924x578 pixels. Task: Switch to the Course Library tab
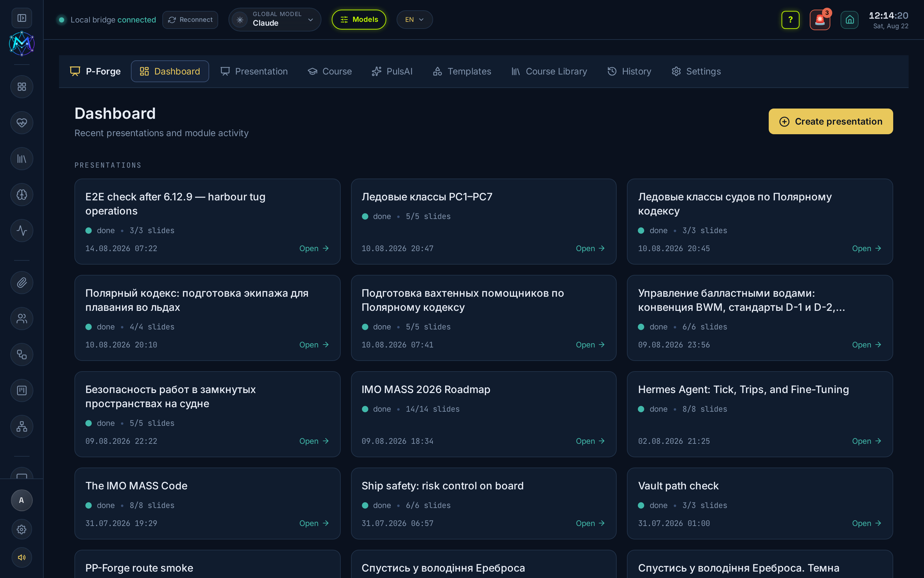549,71
